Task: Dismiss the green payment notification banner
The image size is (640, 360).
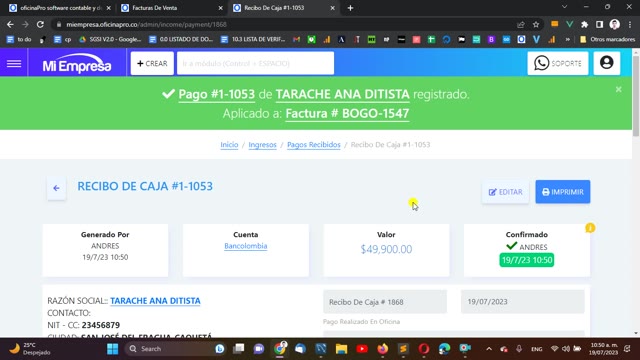Action: pos(619,89)
